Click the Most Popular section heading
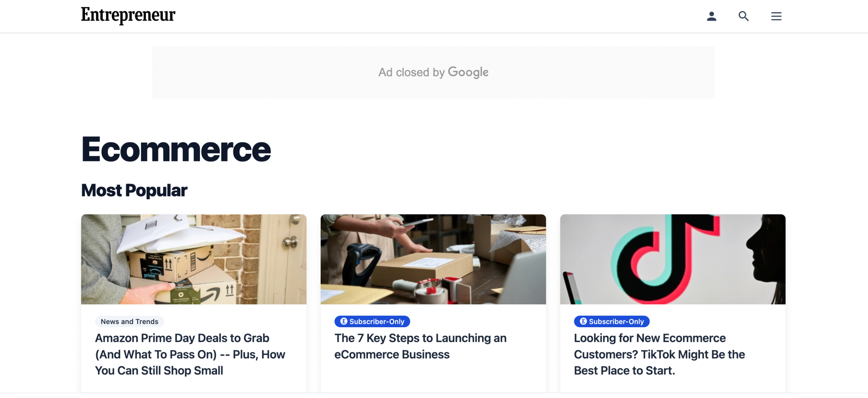 134,190
